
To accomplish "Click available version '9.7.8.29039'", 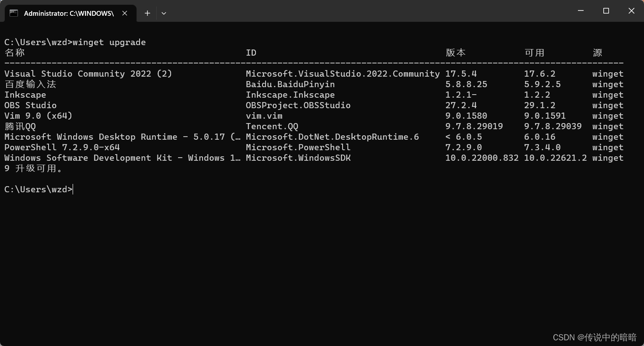I will pyautogui.click(x=553, y=126).
